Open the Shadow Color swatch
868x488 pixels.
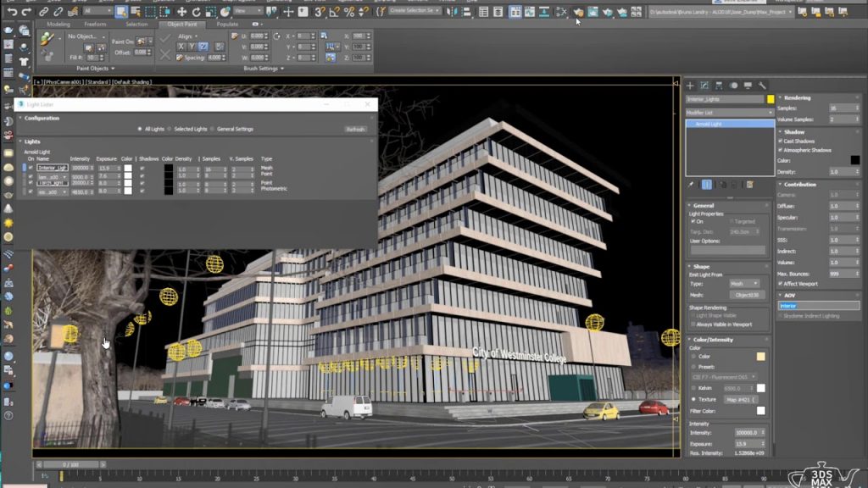855,160
